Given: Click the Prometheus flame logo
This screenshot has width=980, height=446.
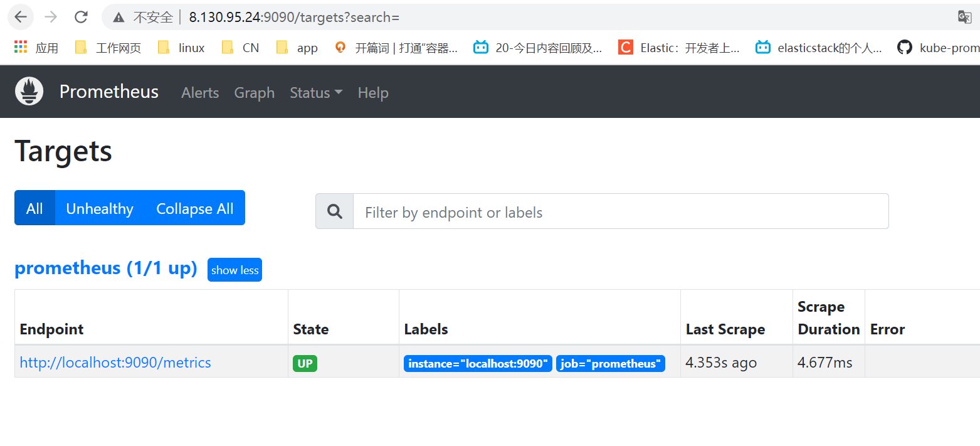Looking at the screenshot, I should [x=29, y=92].
